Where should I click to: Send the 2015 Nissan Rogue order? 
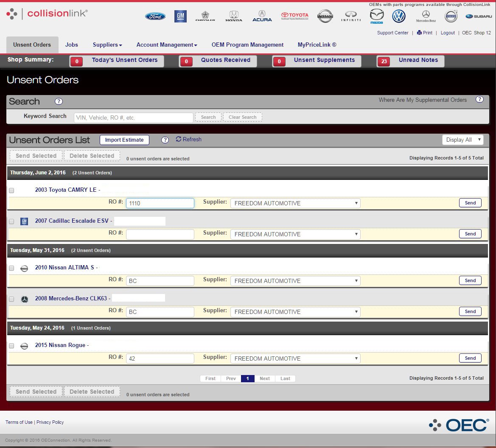click(470, 358)
